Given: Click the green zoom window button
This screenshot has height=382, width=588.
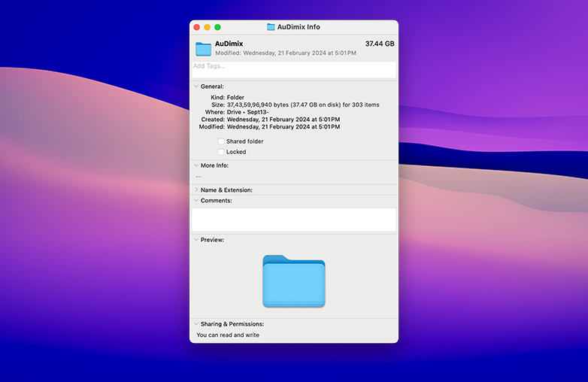Looking at the screenshot, I should 217,27.
